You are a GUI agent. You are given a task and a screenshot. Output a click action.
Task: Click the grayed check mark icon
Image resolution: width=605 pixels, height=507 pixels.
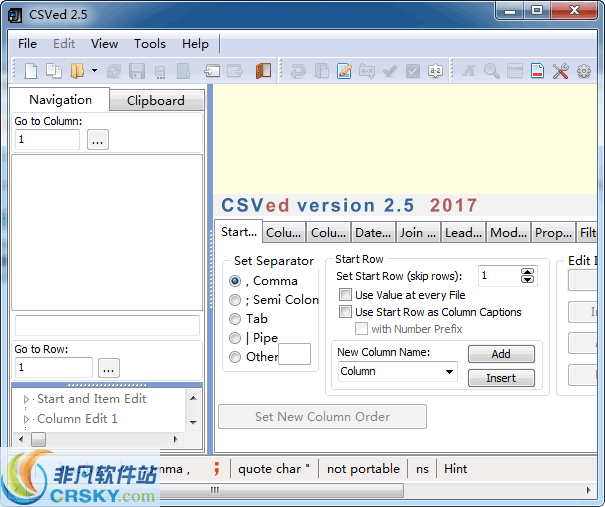(390, 71)
